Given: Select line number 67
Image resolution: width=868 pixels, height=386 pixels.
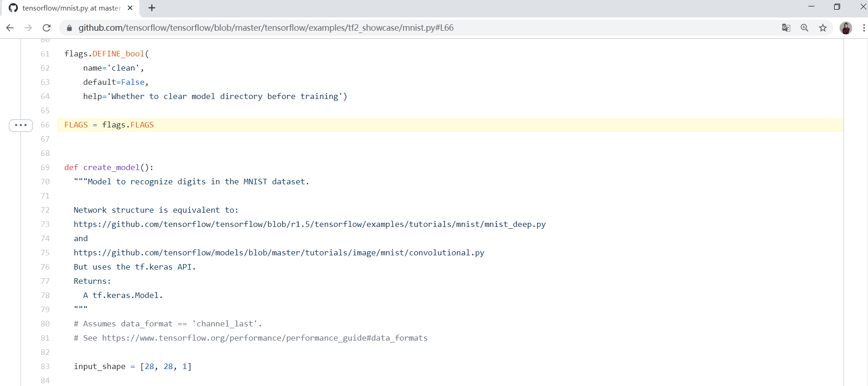Looking at the screenshot, I should click(x=45, y=139).
